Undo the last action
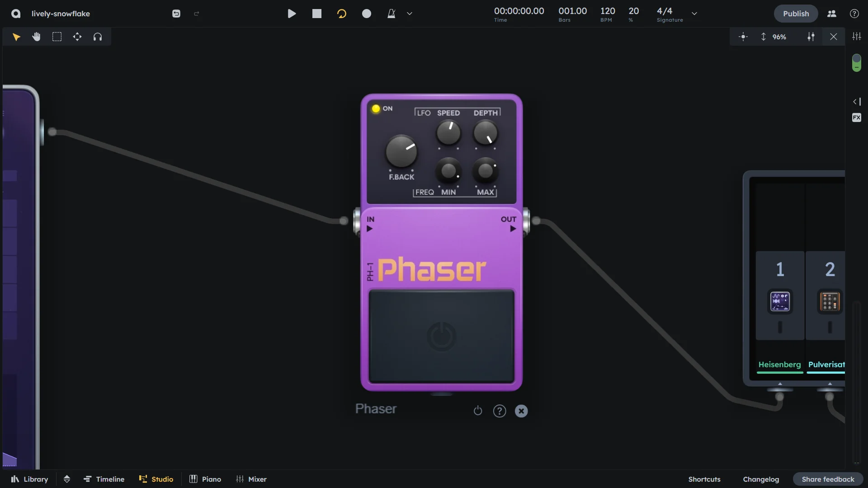The image size is (868, 488). pos(176,13)
